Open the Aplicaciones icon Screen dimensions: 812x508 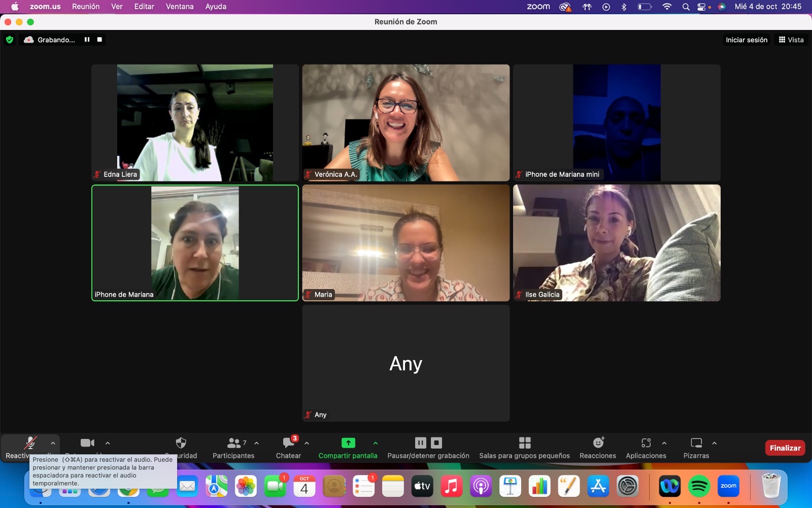(646, 443)
